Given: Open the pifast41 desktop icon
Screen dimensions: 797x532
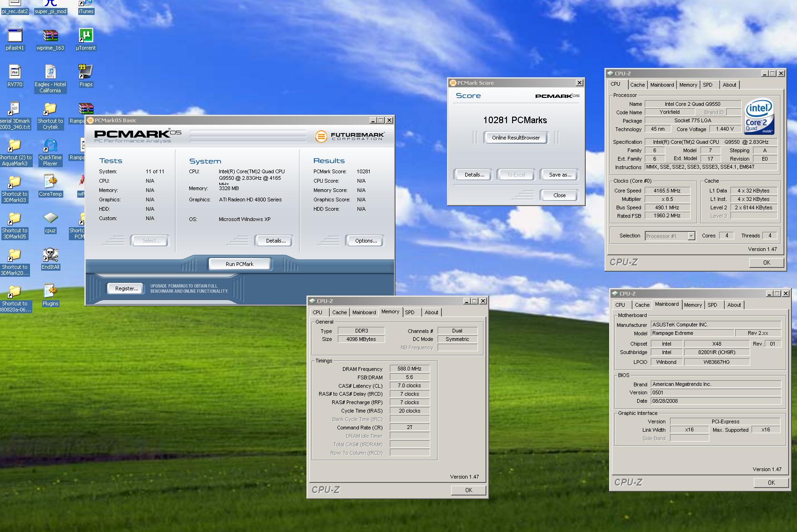Looking at the screenshot, I should click(15, 40).
